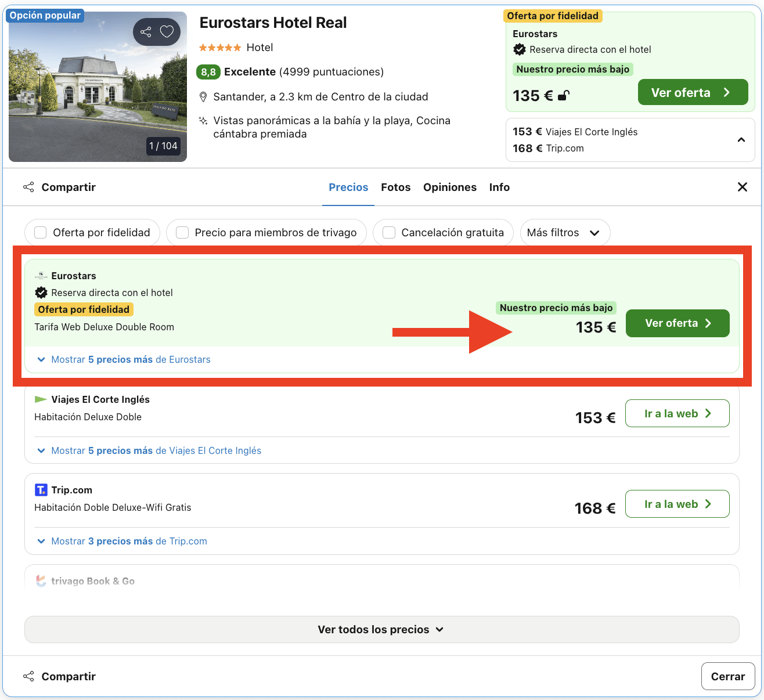Check Precio para miembros de trivago
764x700 pixels.
click(x=182, y=232)
